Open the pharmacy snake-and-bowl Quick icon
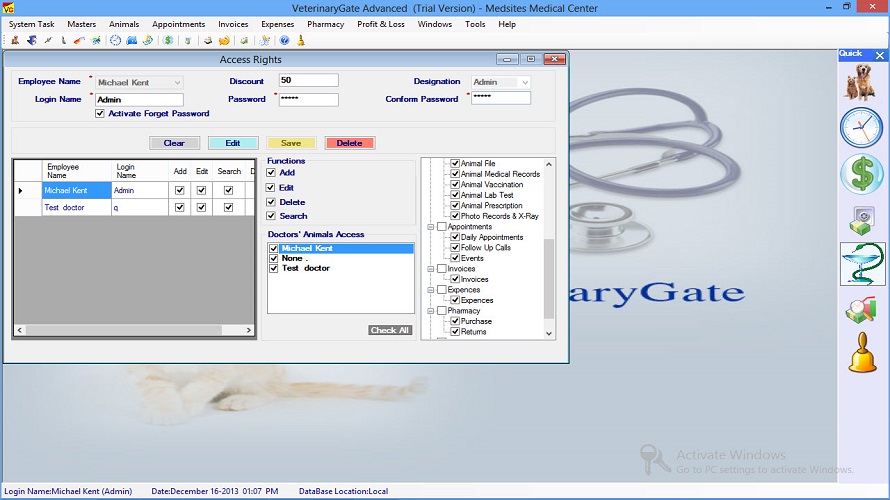Screen dimensions: 890x500 coord(861,264)
